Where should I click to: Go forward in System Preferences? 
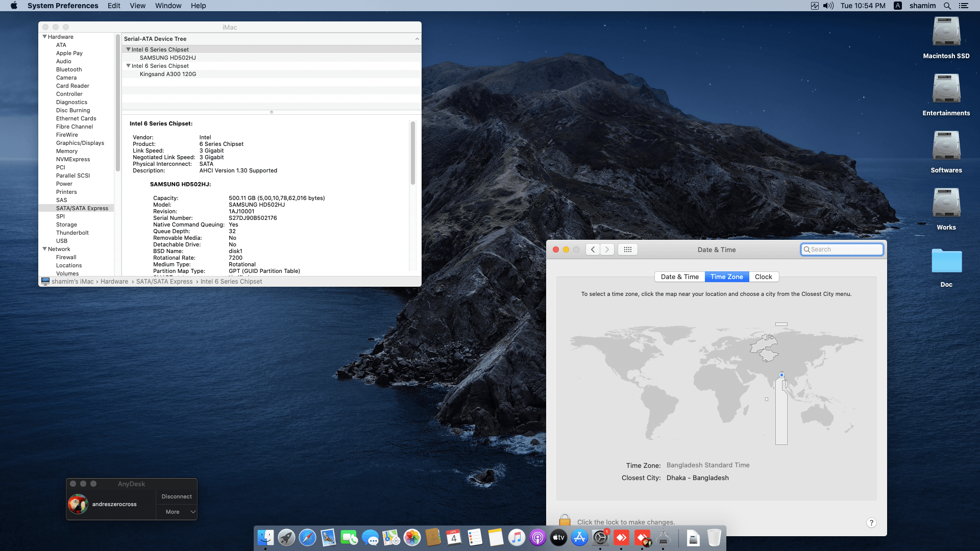coord(607,249)
